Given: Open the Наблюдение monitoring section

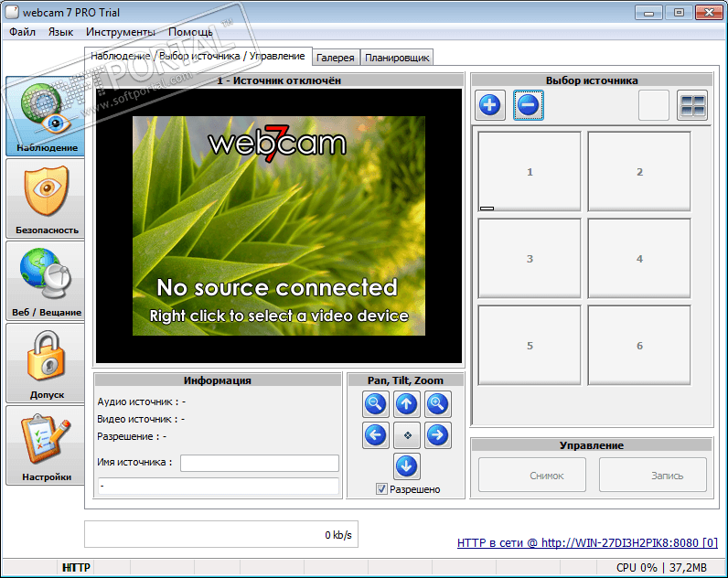Looking at the screenshot, I should pos(46,116).
